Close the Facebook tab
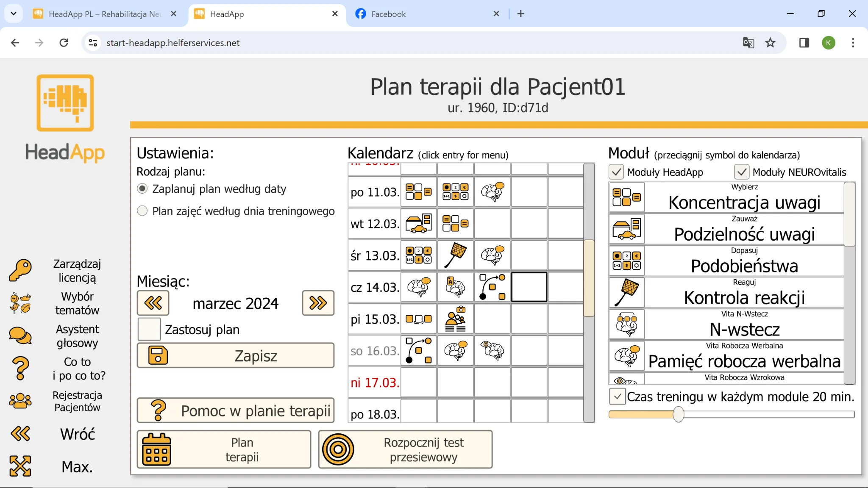The image size is (868, 488). coord(496,14)
